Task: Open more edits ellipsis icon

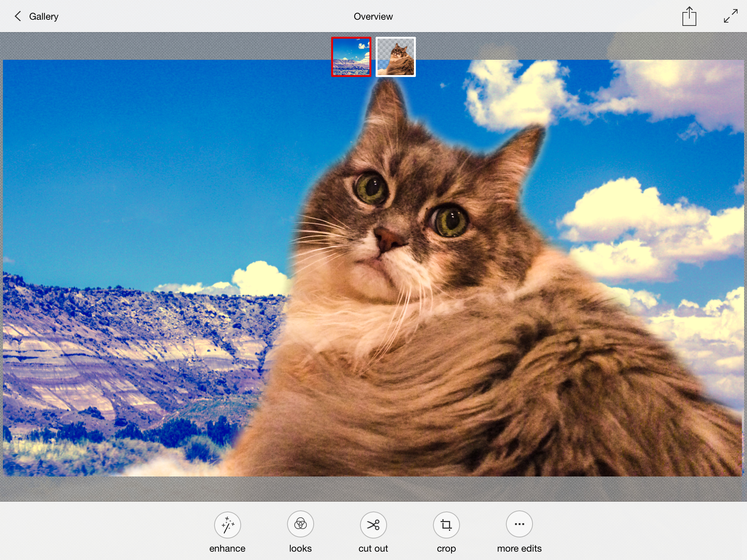Action: click(x=519, y=524)
